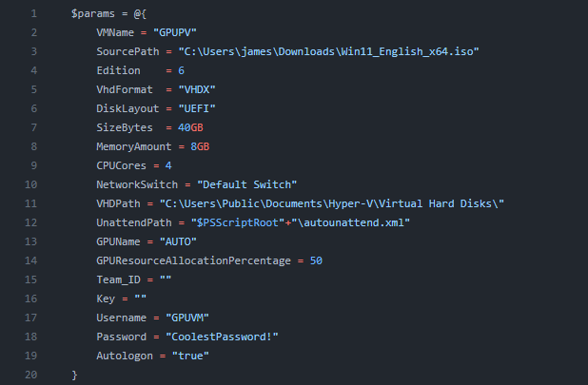
Task: Click the Virtual Hard Disks VHDPath string
Action: click(332, 203)
